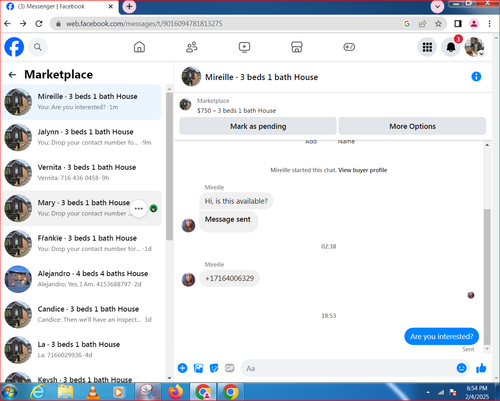The image size is (500, 401).
Task: Click Mark as pending button
Action: [258, 126]
